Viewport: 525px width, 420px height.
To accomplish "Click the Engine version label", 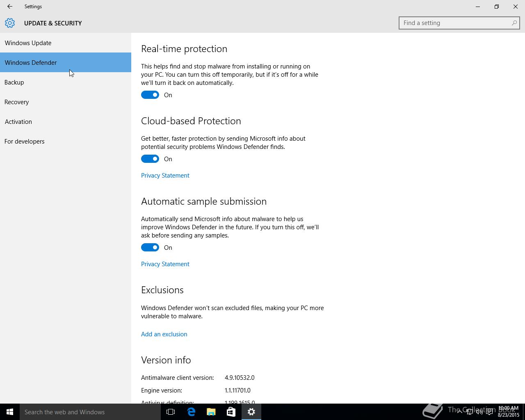I will click(x=162, y=390).
